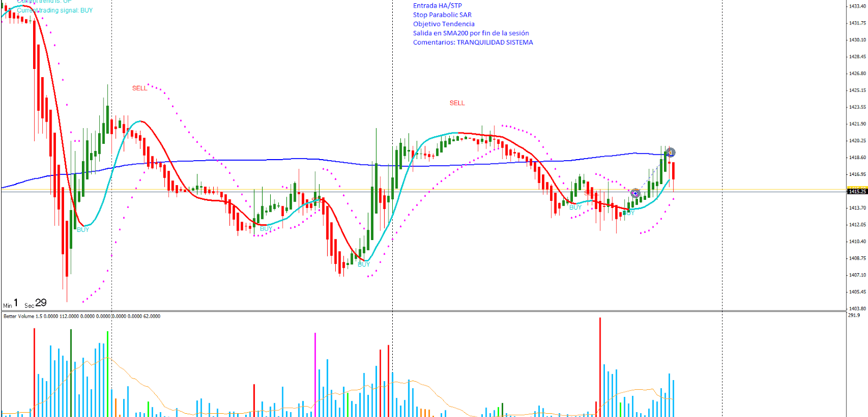Viewport: 868px width, 417px height.
Task: Click the 'Current trading signal: BUY' text
Action: tap(55, 10)
